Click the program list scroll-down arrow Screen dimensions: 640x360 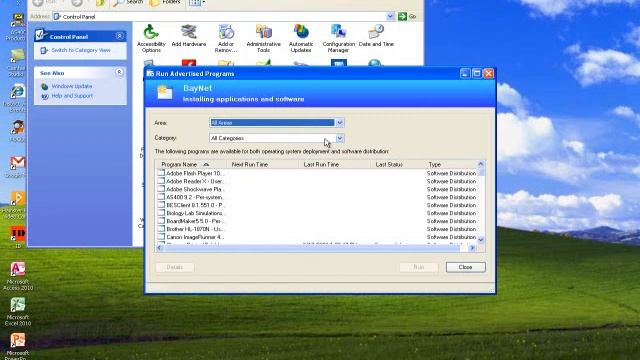[481, 240]
